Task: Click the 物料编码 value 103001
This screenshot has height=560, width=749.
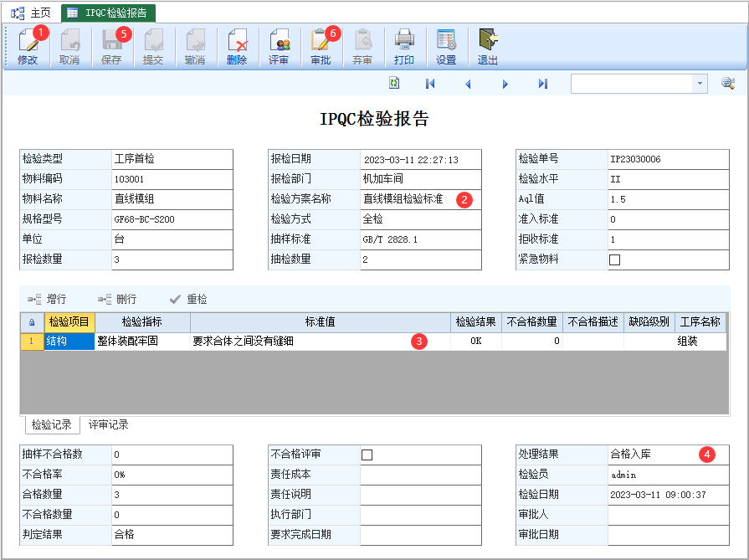Action: point(172,179)
